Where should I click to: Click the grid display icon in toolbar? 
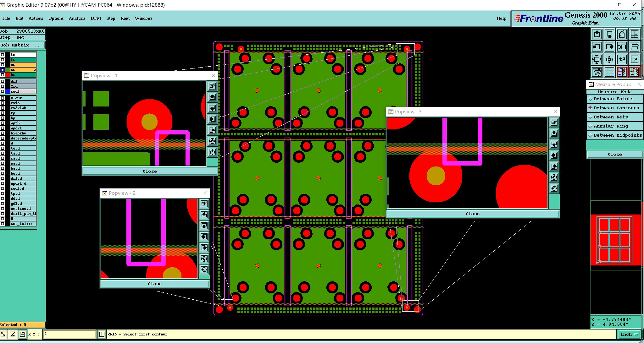(609, 72)
